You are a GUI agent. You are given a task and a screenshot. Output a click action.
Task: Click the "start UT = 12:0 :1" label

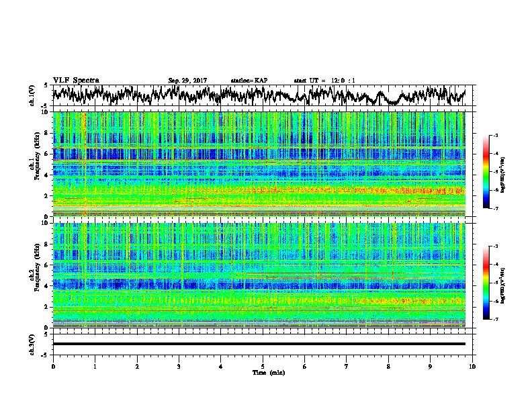coord(324,81)
